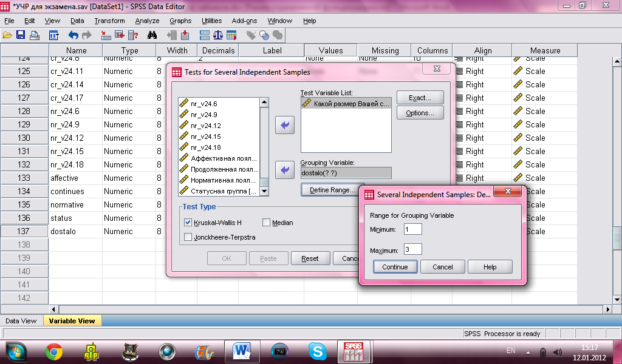622x364 pixels.
Task: Click the Use Variable Sets icon
Action: pos(264,35)
